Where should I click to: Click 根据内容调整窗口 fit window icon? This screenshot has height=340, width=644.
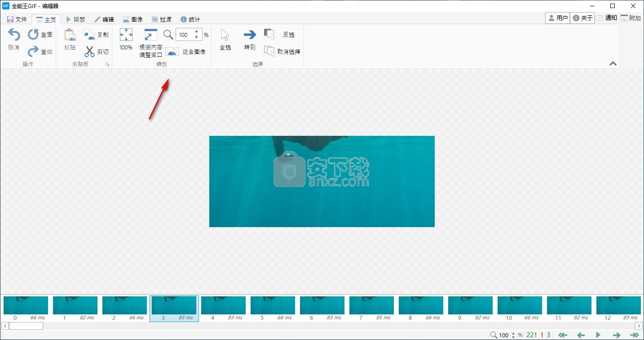[150, 35]
